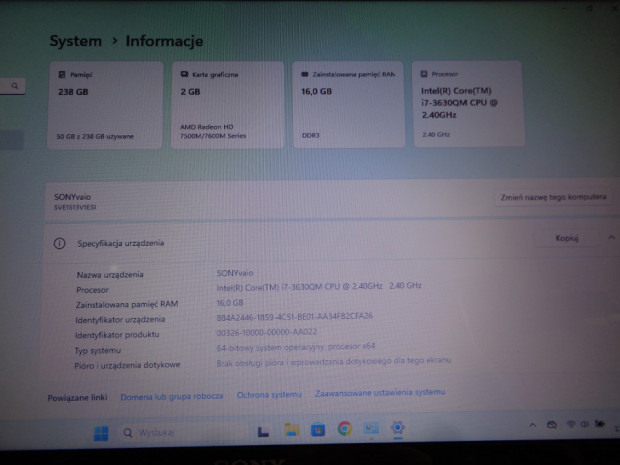
Task: Open Zaawansowane ustawienia systemu link
Action: [380, 393]
